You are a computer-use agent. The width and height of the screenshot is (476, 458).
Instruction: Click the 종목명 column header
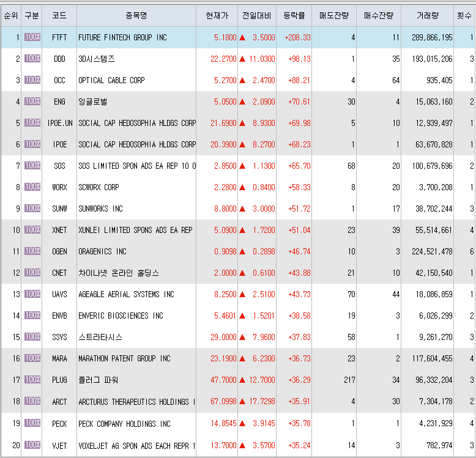point(136,15)
